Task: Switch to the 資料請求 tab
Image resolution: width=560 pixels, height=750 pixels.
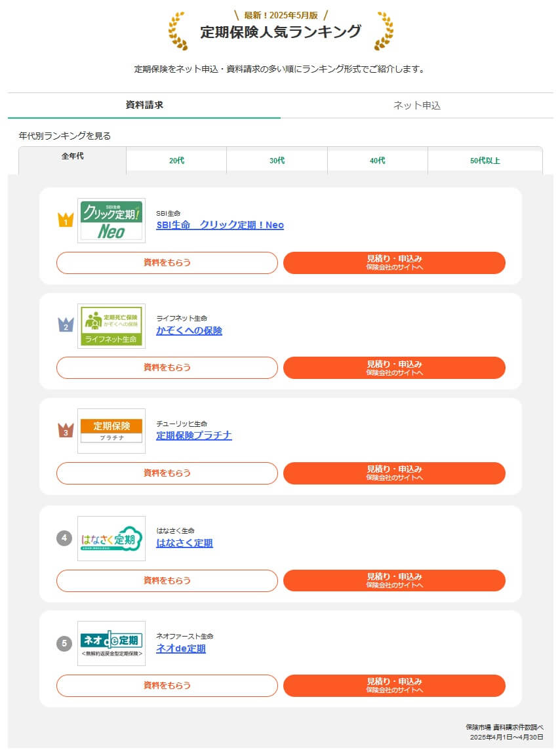Action: click(x=144, y=106)
